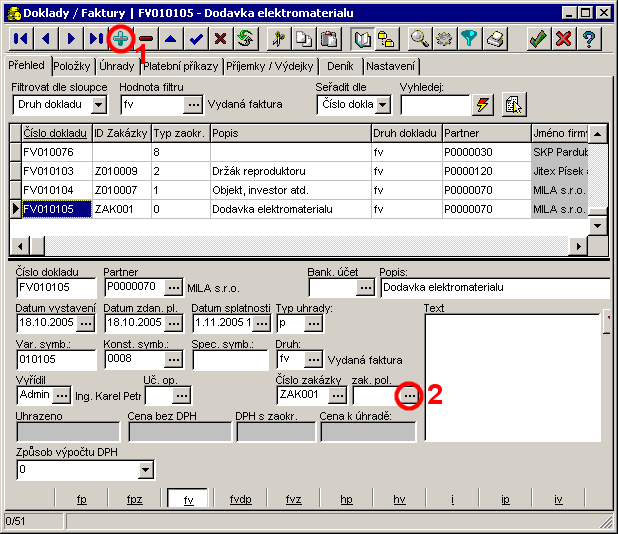Click the refresh data icon in toolbar
Viewport: 618px width, 534px height.
[x=244, y=39]
